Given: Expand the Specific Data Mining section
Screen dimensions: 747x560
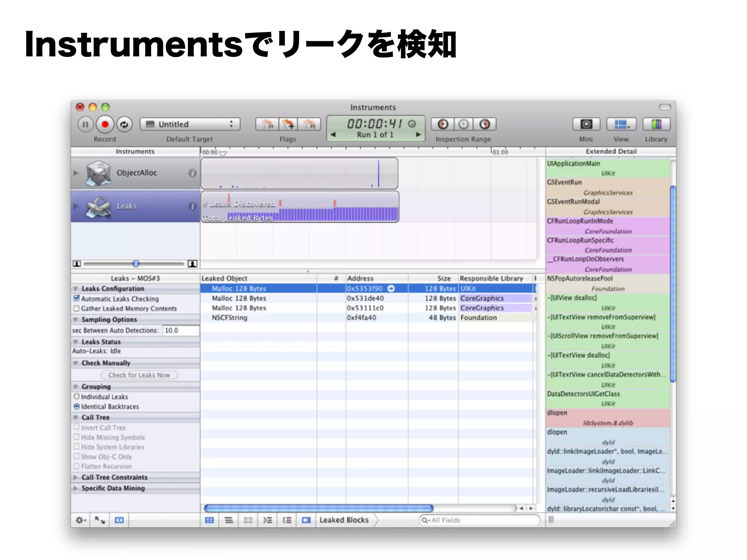Looking at the screenshot, I should click(x=76, y=488).
